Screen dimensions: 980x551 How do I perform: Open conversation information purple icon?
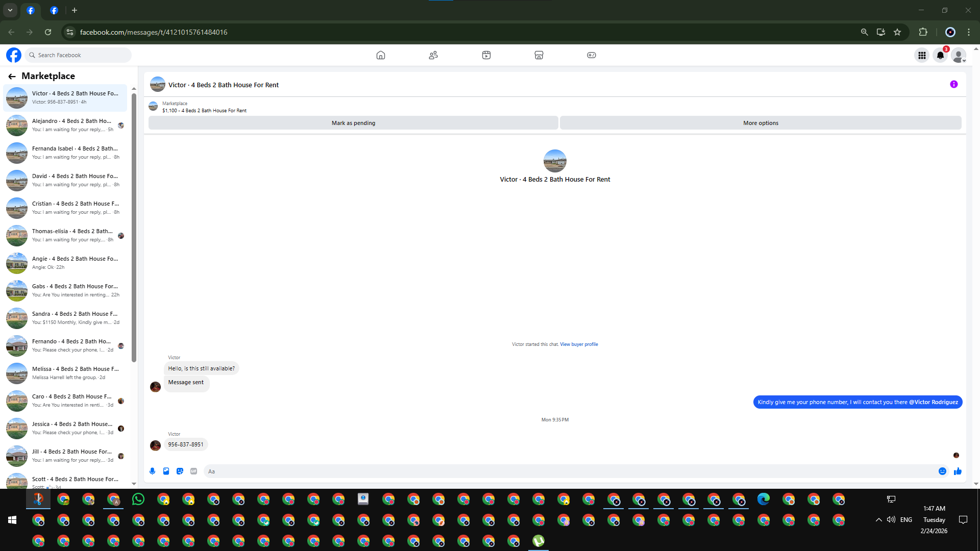click(x=953, y=85)
